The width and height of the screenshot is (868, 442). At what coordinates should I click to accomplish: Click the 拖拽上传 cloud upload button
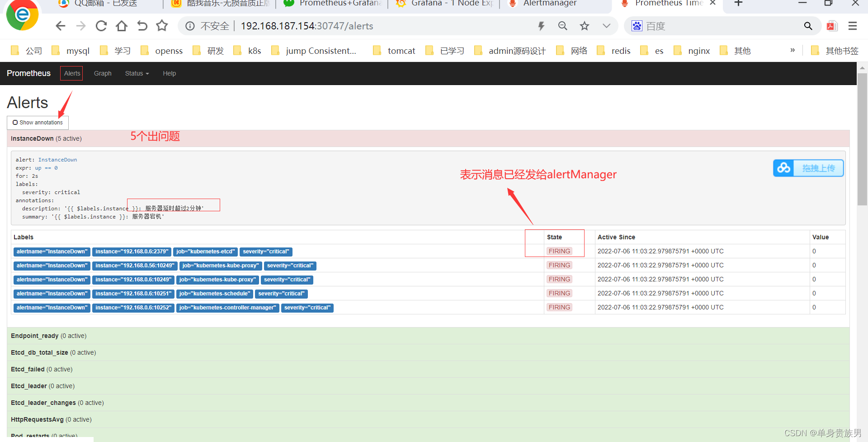pyautogui.click(x=808, y=168)
